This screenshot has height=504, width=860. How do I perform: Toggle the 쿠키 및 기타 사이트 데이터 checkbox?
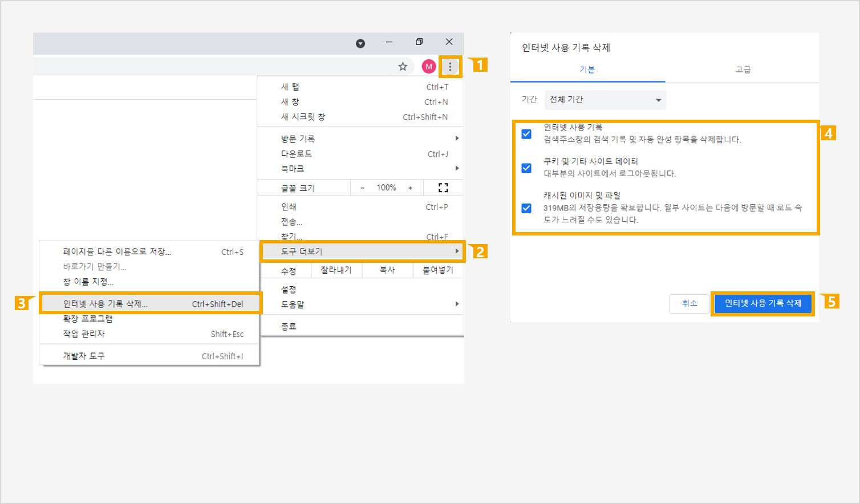526,168
